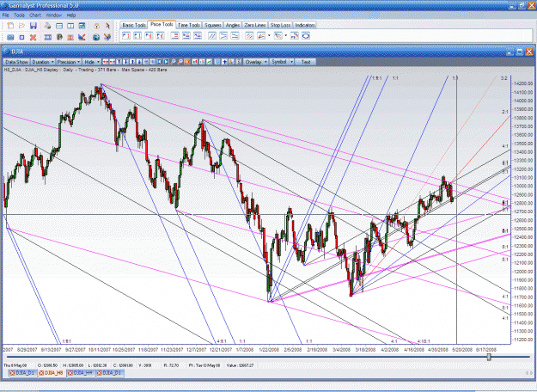Click the jump-to-first-bar blue arrow icon

(x=160, y=62)
